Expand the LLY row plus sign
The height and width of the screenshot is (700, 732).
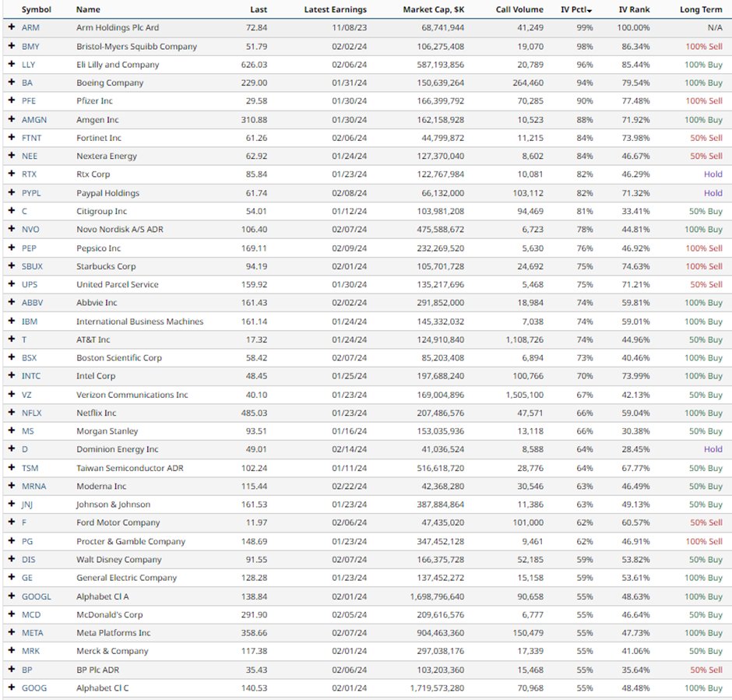tap(12, 64)
